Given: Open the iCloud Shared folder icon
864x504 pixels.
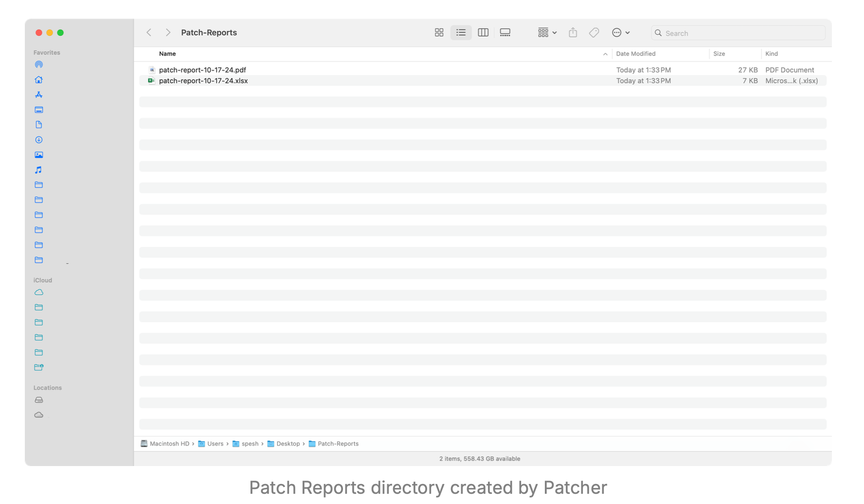Looking at the screenshot, I should pyautogui.click(x=39, y=367).
